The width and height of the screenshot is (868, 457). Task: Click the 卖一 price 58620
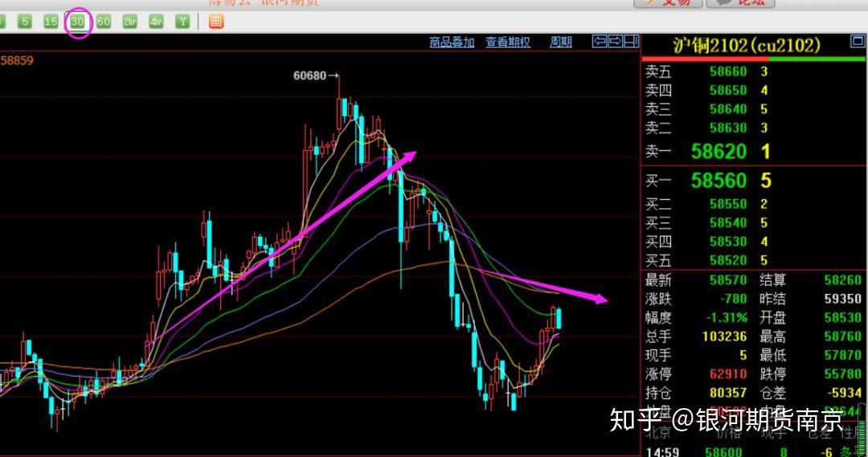(719, 151)
